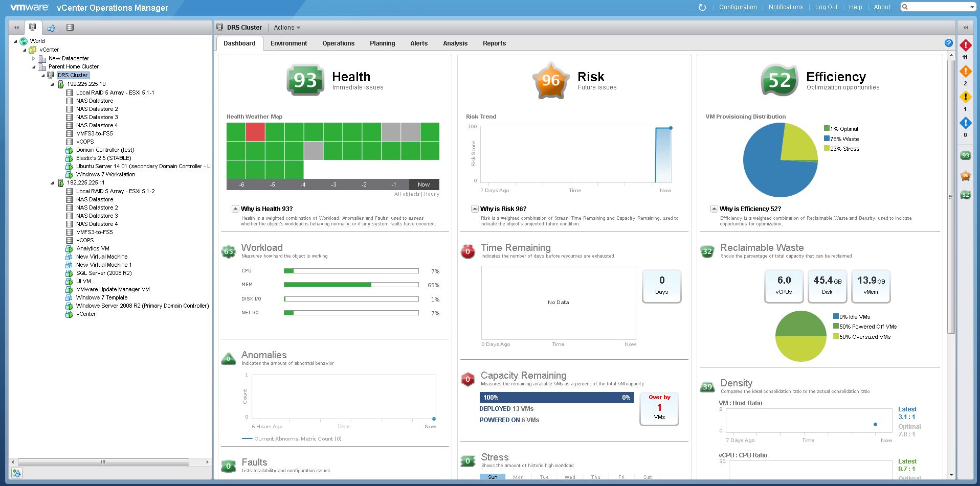Click the Faults 0 badge
The width and height of the screenshot is (980, 486).
click(229, 466)
